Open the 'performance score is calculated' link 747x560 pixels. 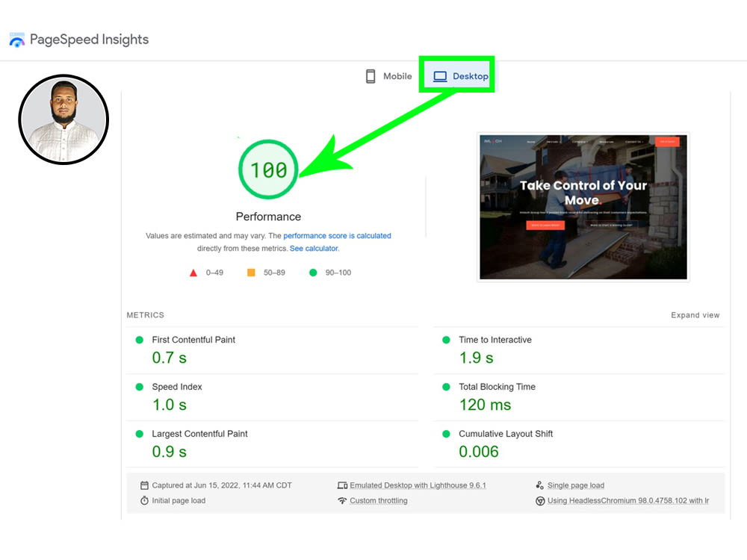pyautogui.click(x=338, y=236)
